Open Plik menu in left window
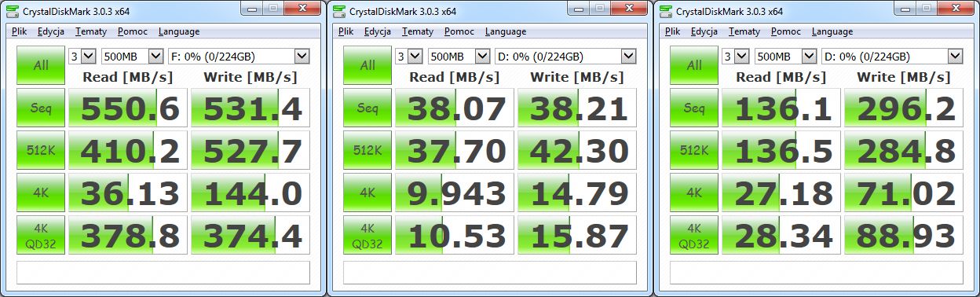 20,31
